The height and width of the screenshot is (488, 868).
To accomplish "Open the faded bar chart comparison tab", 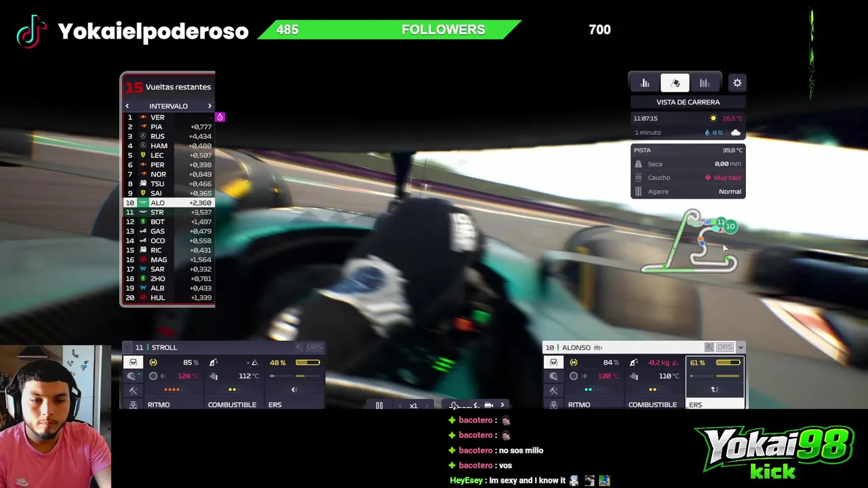I will [705, 83].
